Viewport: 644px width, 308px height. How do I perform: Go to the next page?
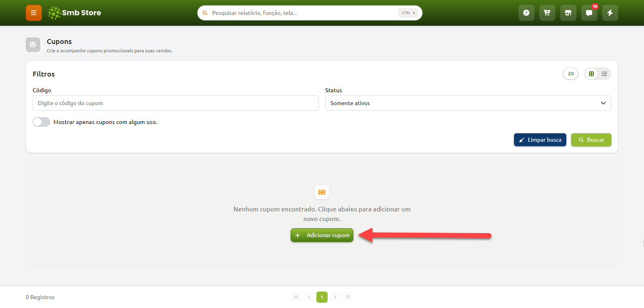(x=335, y=297)
